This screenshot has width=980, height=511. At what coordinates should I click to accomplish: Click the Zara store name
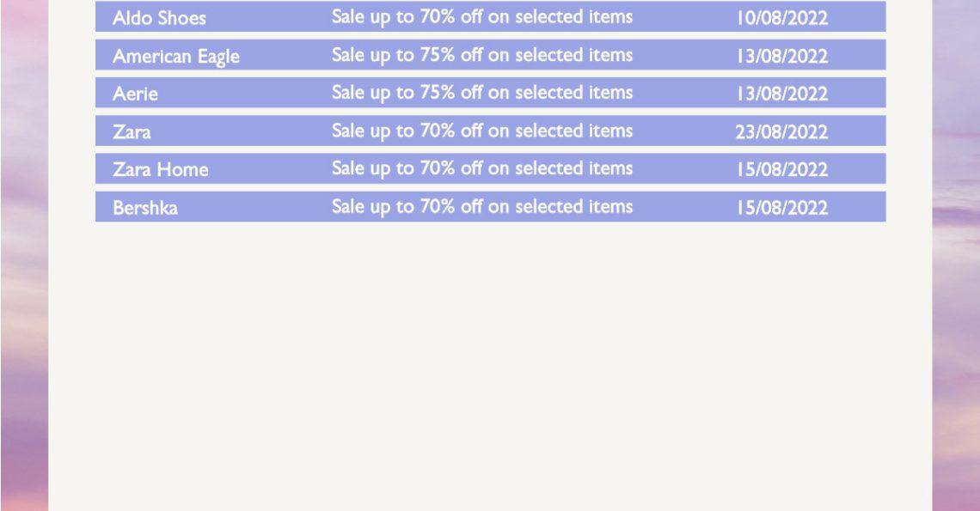132,131
